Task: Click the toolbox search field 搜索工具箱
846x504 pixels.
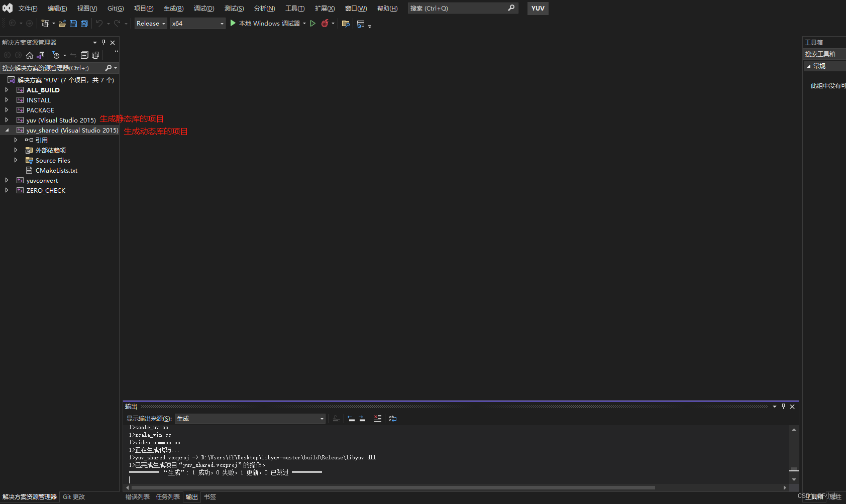Action: click(x=824, y=54)
